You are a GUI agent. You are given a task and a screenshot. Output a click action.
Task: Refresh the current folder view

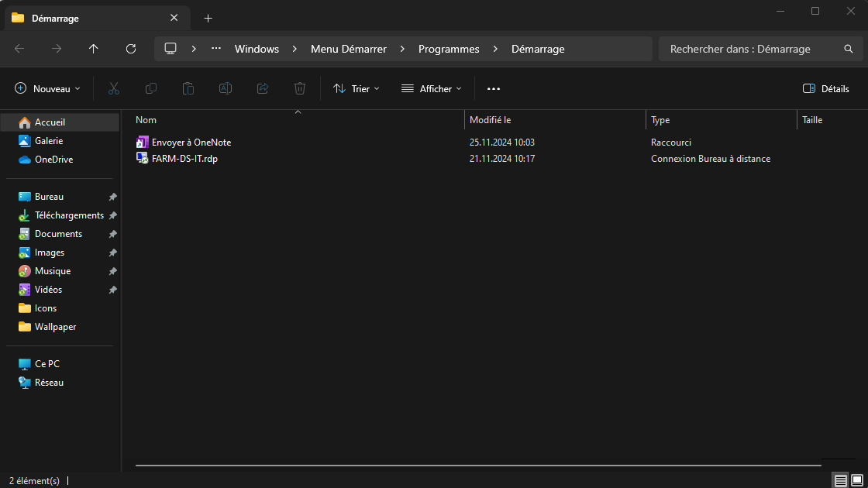point(131,49)
